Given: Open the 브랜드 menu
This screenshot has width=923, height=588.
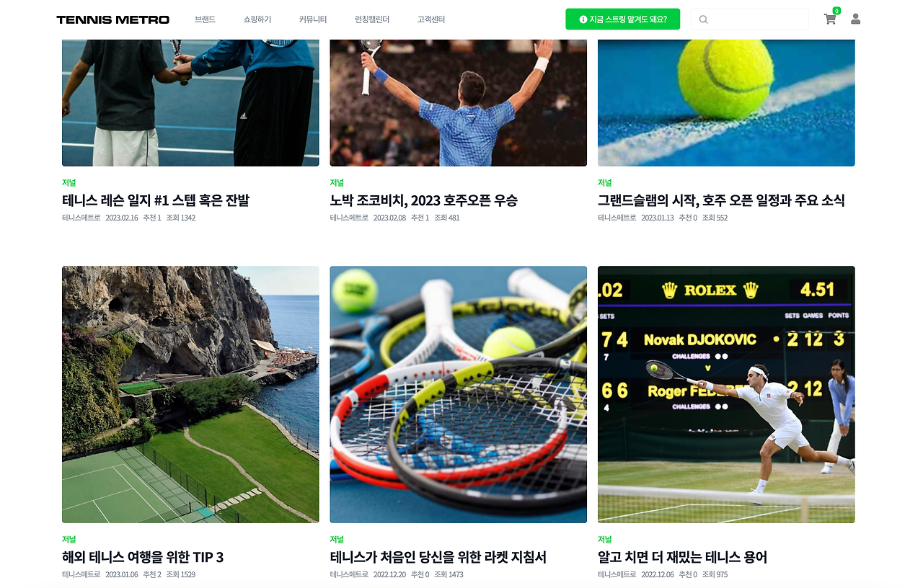Looking at the screenshot, I should coord(205,19).
